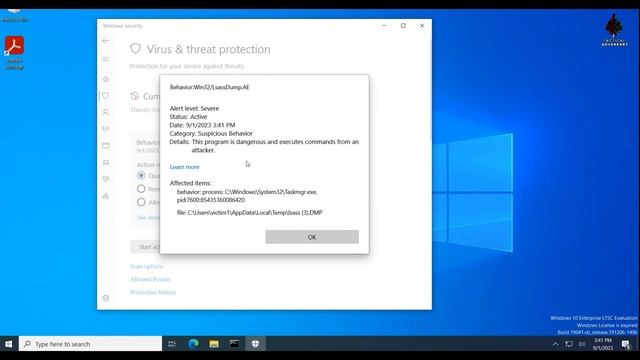This screenshot has width=640, height=360.
Task: Open App & browser control sidebar icon
Action: point(106,145)
